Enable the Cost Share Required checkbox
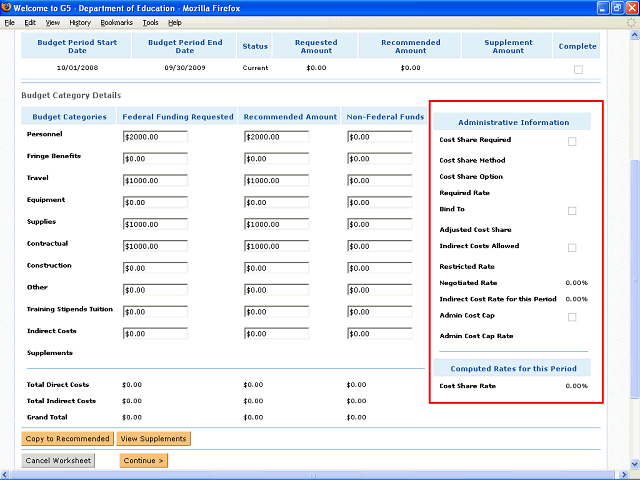The width and height of the screenshot is (640, 480). 572,141
